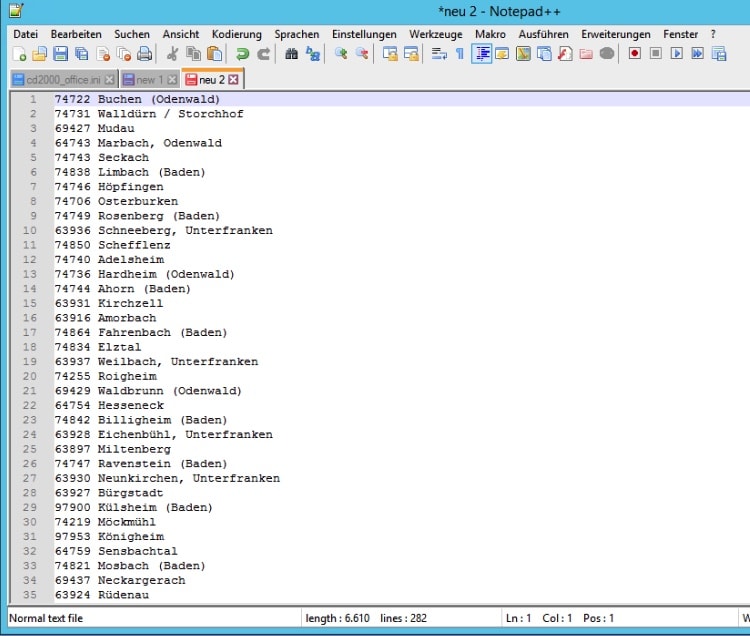Click the Print icon in toolbar

pos(145,54)
